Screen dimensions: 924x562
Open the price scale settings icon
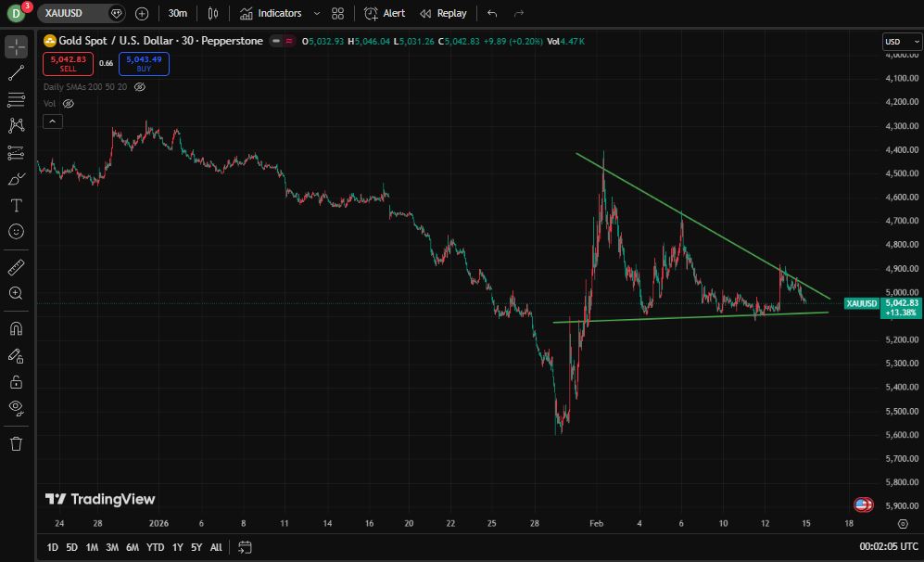click(903, 524)
